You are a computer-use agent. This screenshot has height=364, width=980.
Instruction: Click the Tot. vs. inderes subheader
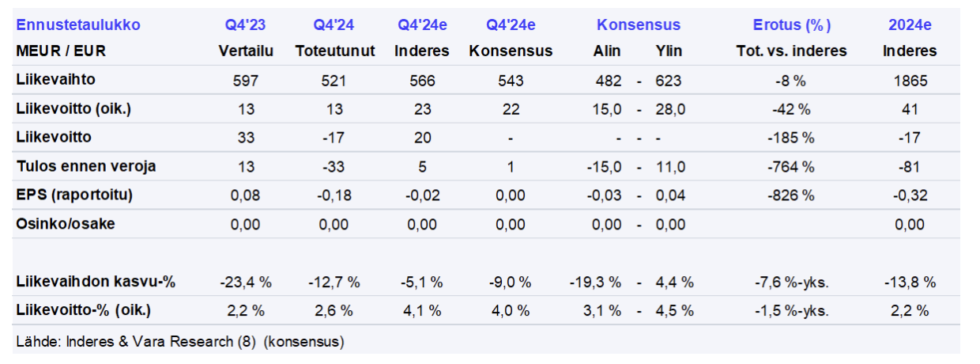[x=791, y=51]
